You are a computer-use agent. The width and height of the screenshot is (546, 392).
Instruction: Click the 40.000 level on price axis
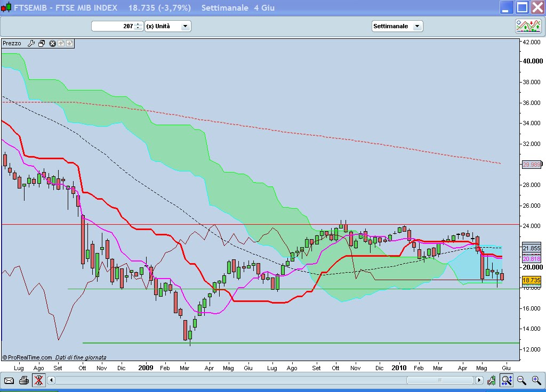(x=533, y=61)
